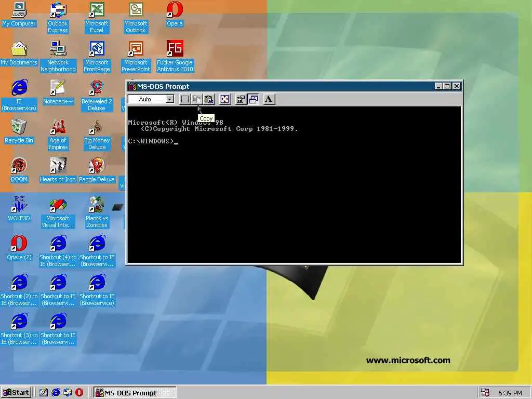The image size is (532, 399).
Task: Select the Shortcut (2) to IE icon
Action: 19,291
